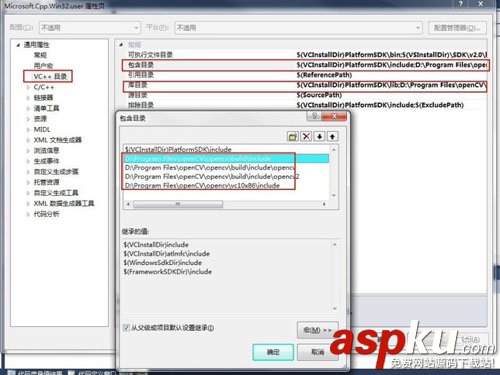Close the 包含目录 dialog
500x375 pixels.
point(334,116)
